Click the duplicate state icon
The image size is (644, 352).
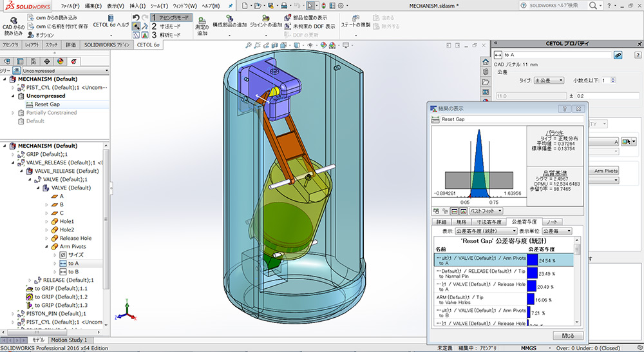(355, 18)
